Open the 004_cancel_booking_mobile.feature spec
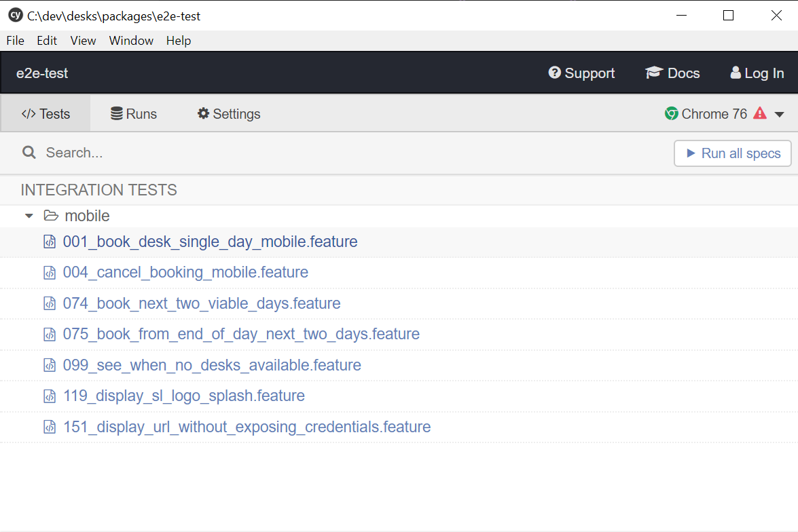Image resolution: width=798 pixels, height=532 pixels. point(185,273)
